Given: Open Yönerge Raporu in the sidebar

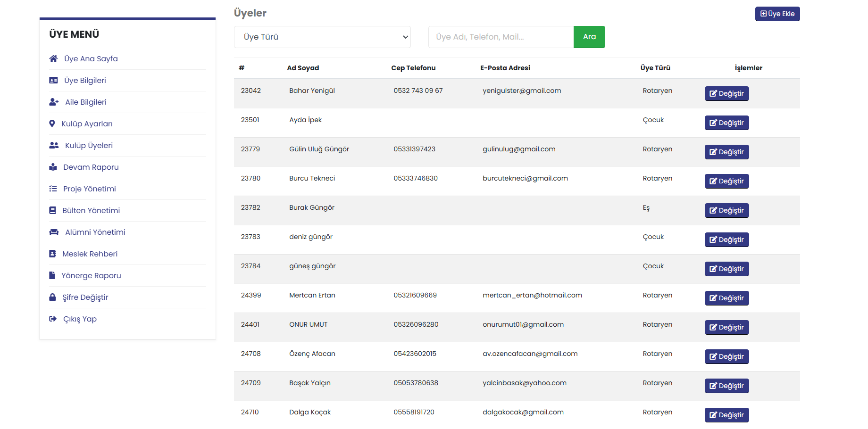Looking at the screenshot, I should coord(91,275).
